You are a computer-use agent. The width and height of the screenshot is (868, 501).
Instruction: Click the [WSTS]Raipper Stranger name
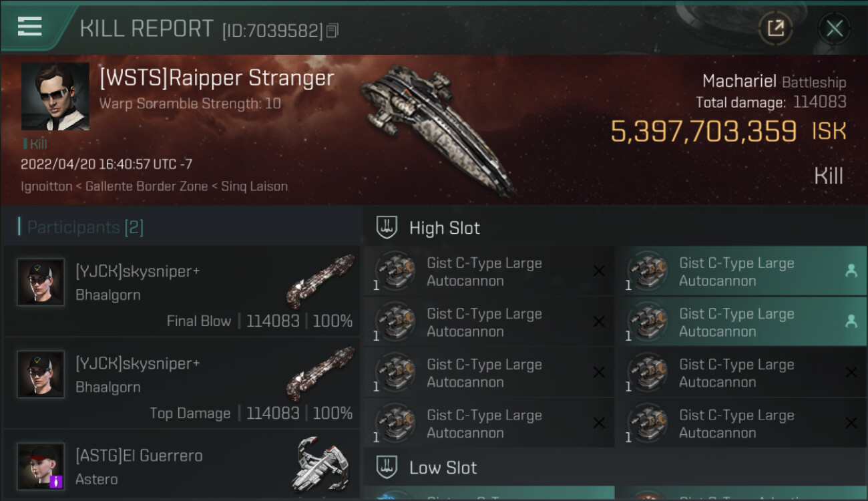[216, 78]
